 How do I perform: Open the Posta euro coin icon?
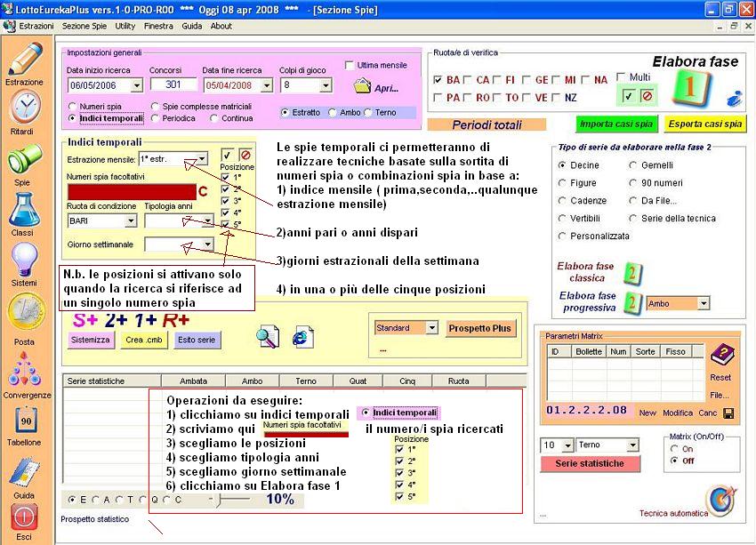tap(26, 312)
